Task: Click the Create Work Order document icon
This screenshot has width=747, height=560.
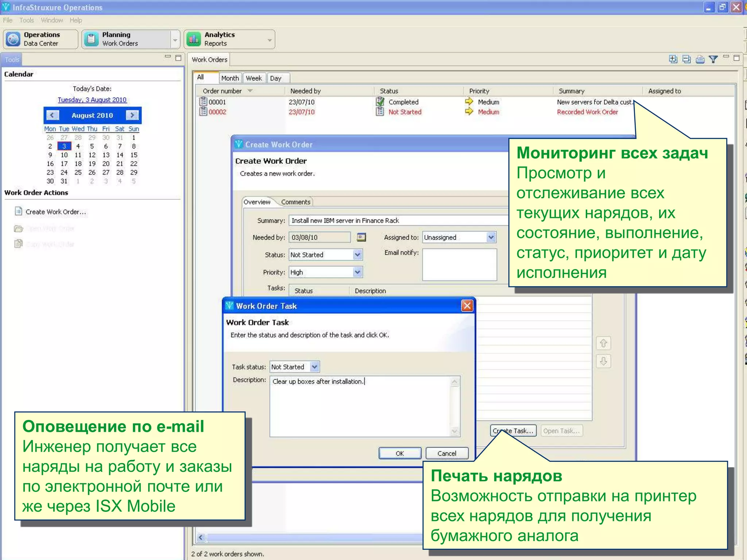Action: (x=19, y=211)
